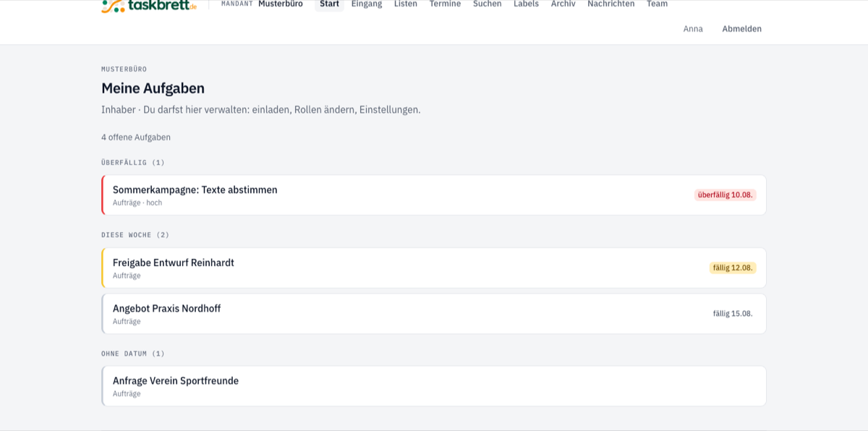Image resolution: width=868 pixels, height=431 pixels.
Task: Open the Archiv section
Action: coord(563,4)
